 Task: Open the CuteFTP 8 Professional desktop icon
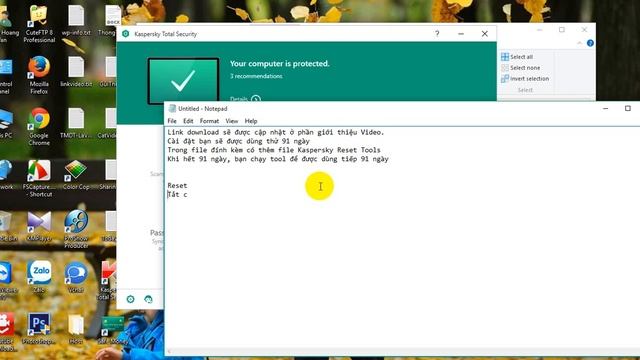pyautogui.click(x=39, y=24)
